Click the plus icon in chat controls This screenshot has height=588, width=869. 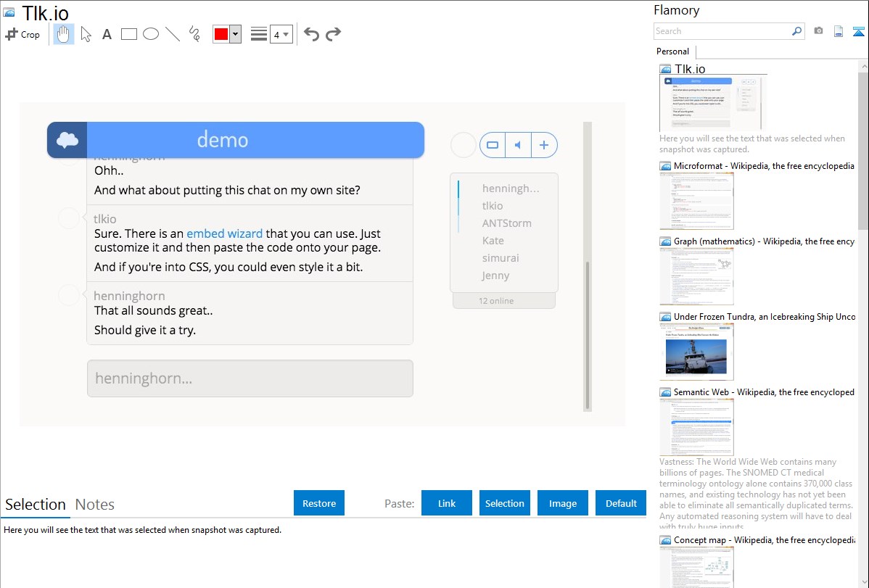pyautogui.click(x=544, y=145)
